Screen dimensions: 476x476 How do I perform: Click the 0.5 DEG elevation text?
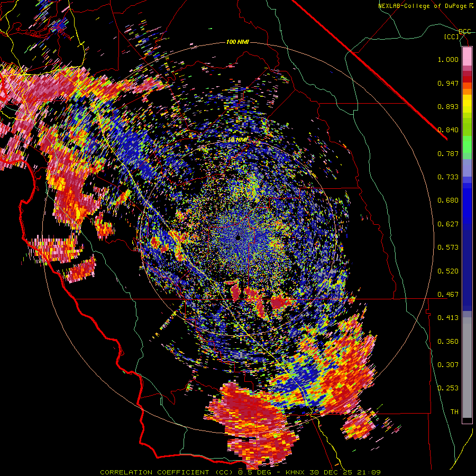[254, 472]
